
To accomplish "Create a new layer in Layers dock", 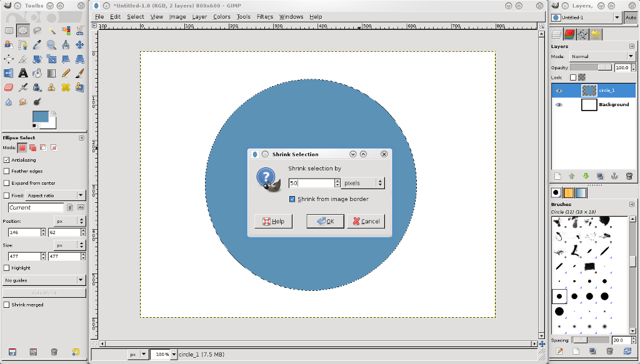I will pyautogui.click(x=557, y=176).
